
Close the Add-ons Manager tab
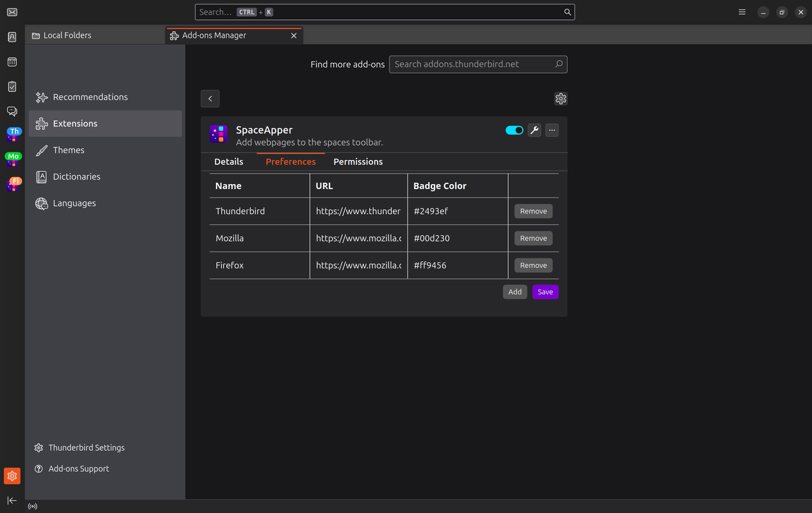pos(294,35)
